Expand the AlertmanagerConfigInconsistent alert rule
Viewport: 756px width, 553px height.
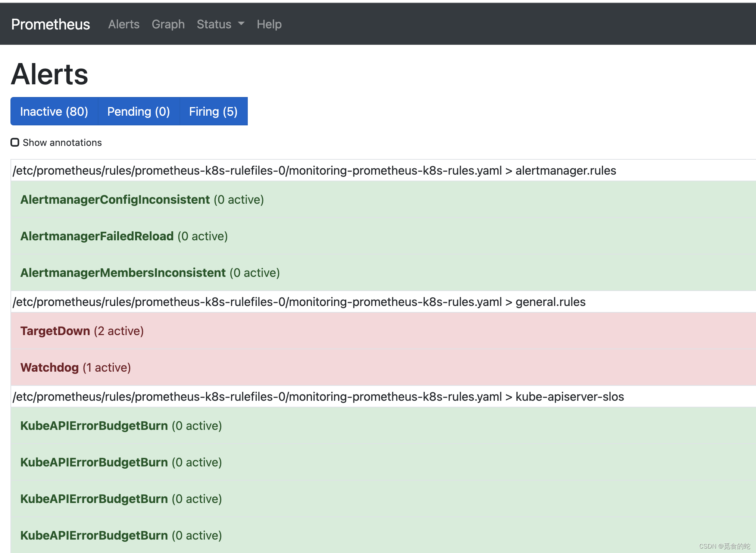pos(383,200)
